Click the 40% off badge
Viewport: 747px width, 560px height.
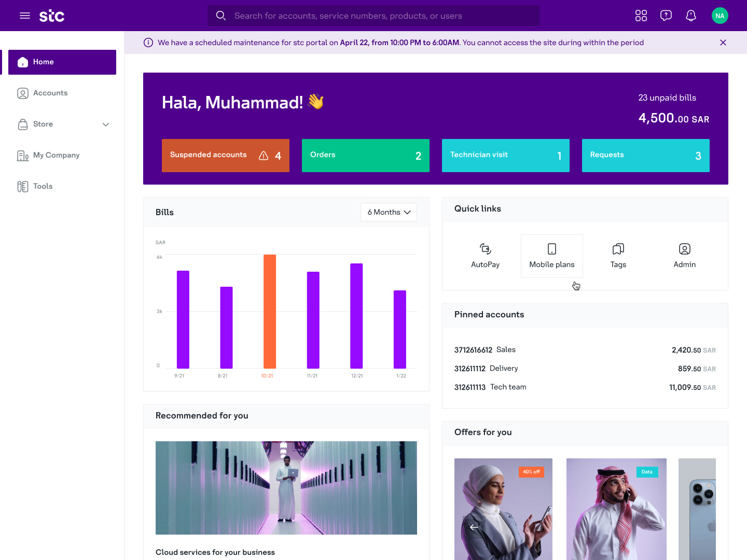[x=531, y=472]
